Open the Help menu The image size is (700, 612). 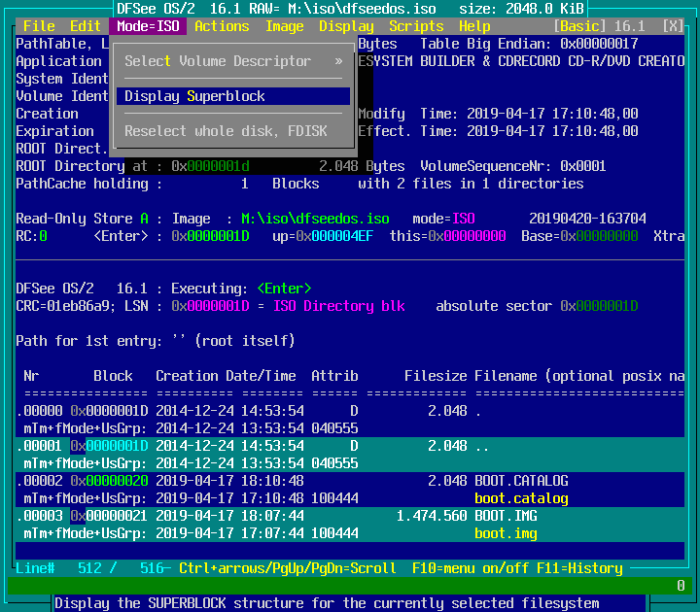(474, 26)
